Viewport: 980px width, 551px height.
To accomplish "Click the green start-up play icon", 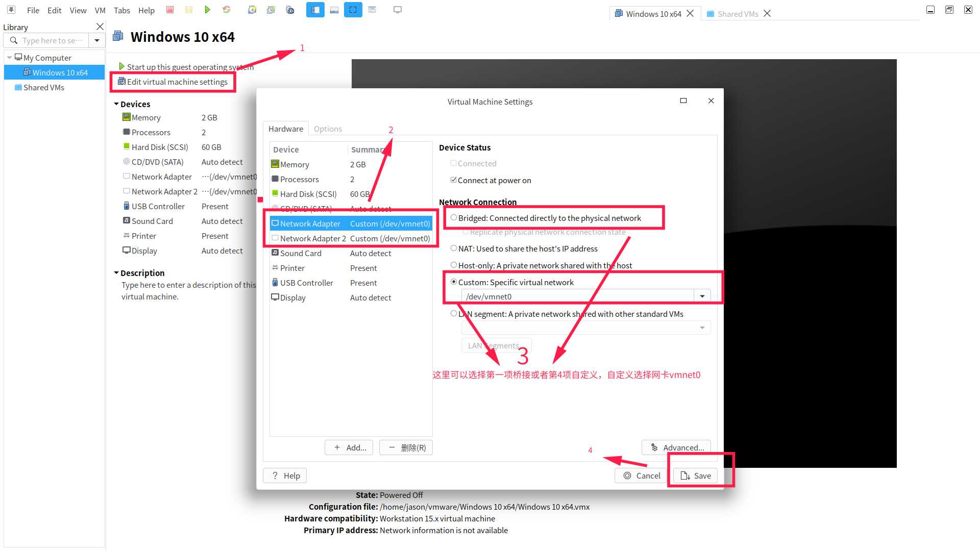I will 121,66.
